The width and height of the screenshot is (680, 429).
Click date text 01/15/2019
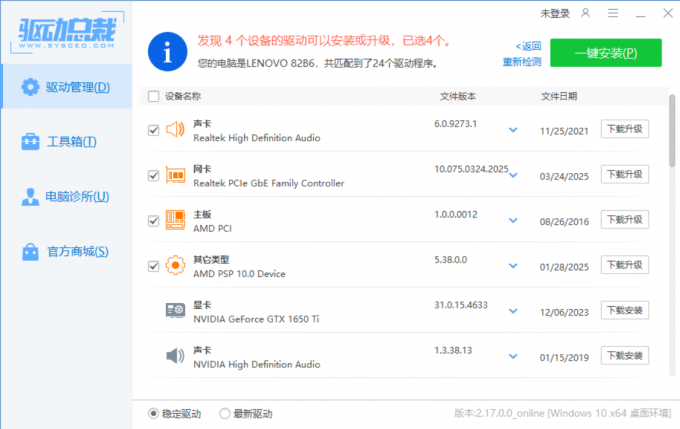coord(564,357)
